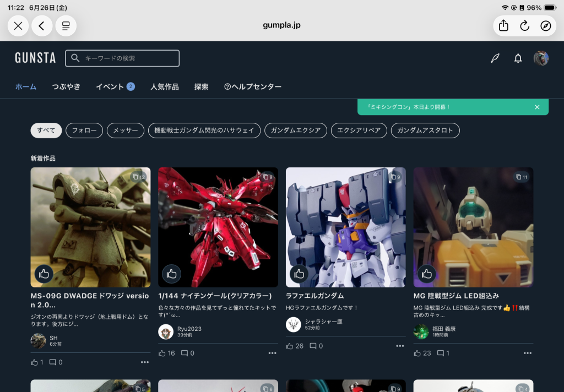Image resolution: width=564 pixels, height=392 pixels.
Task: Open the ラファエルガンダム post title
Action: pos(314,296)
